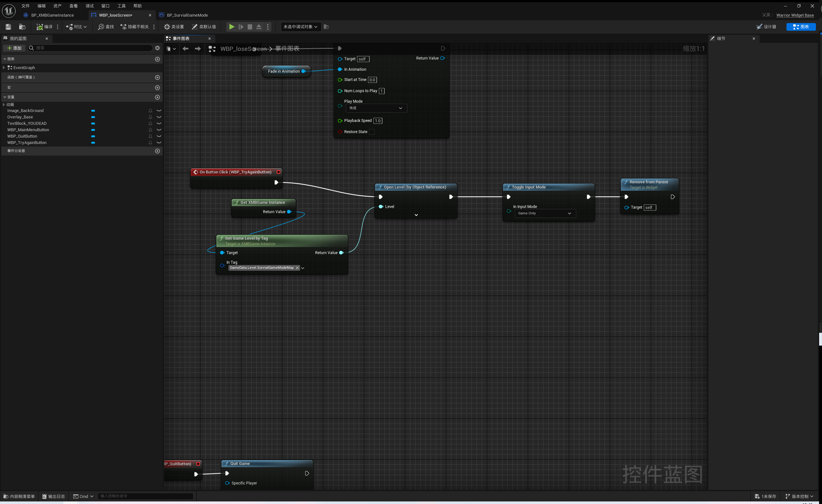Start Play in Editor
This screenshot has width=822, height=504.
(232, 27)
